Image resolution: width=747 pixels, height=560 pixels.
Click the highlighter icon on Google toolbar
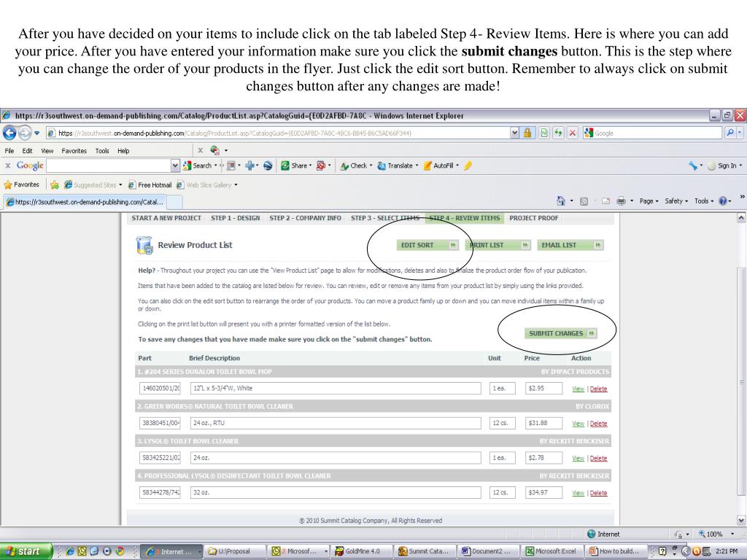click(468, 166)
